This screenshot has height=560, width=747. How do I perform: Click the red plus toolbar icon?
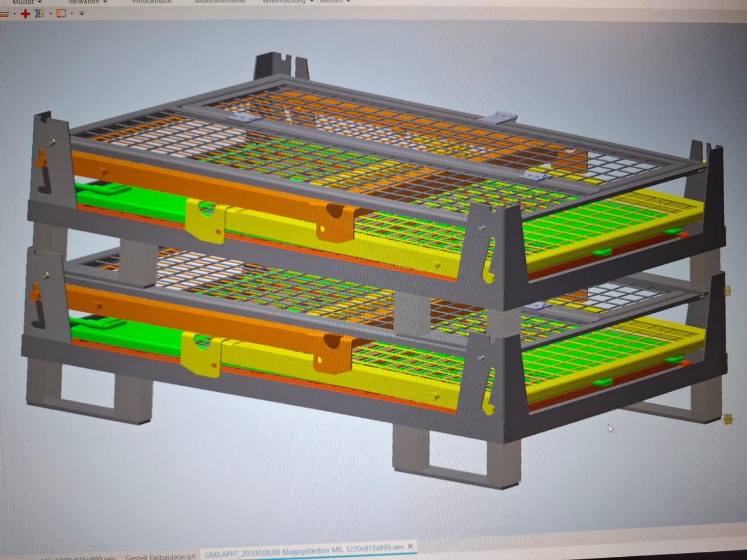25,14
